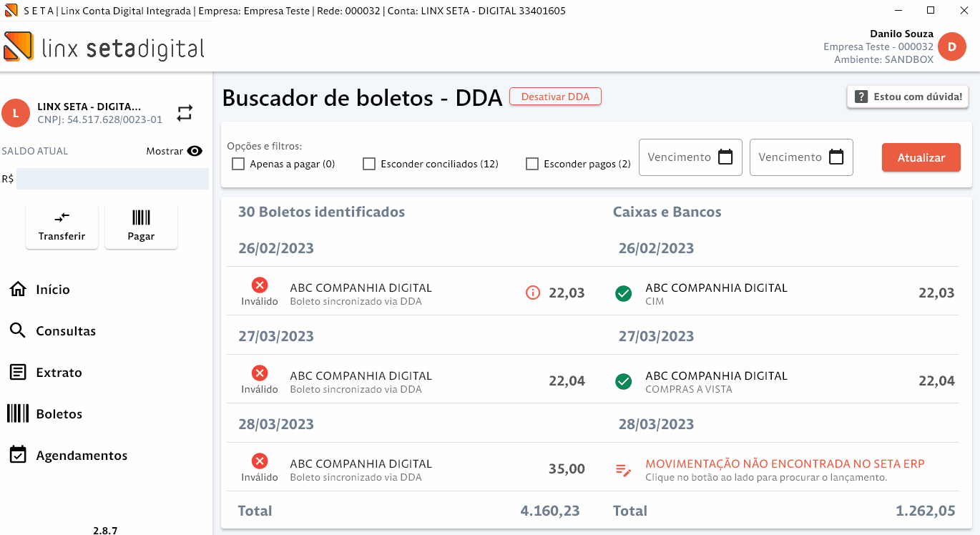Open calendar on second Vencimento field

[836, 157]
